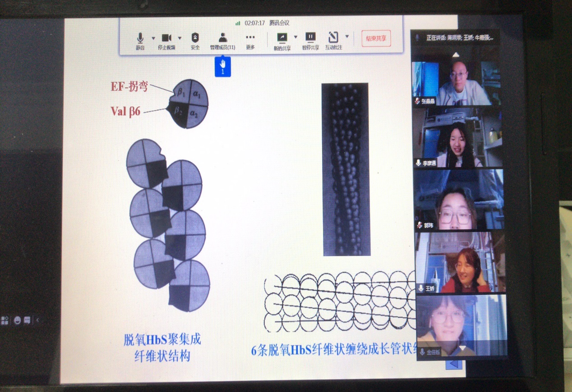572x392 pixels.
Task: Pause sharing with 暂停共享 icon
Action: tap(310, 39)
